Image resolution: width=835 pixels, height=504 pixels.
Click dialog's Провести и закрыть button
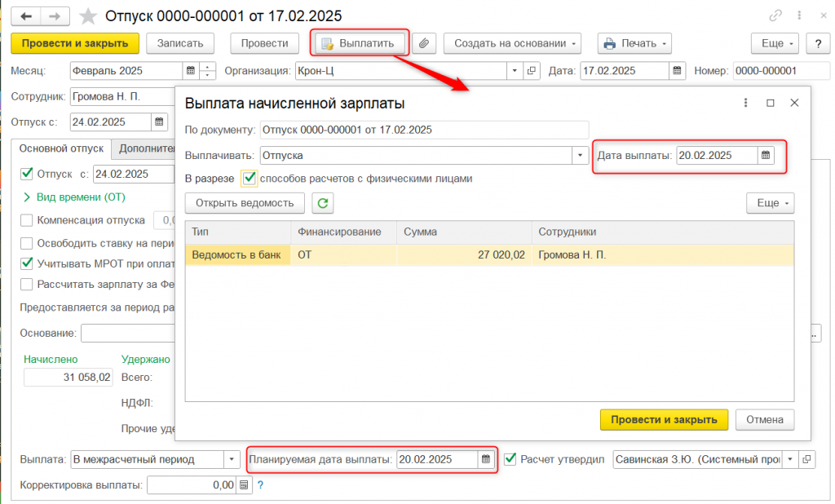click(x=664, y=420)
